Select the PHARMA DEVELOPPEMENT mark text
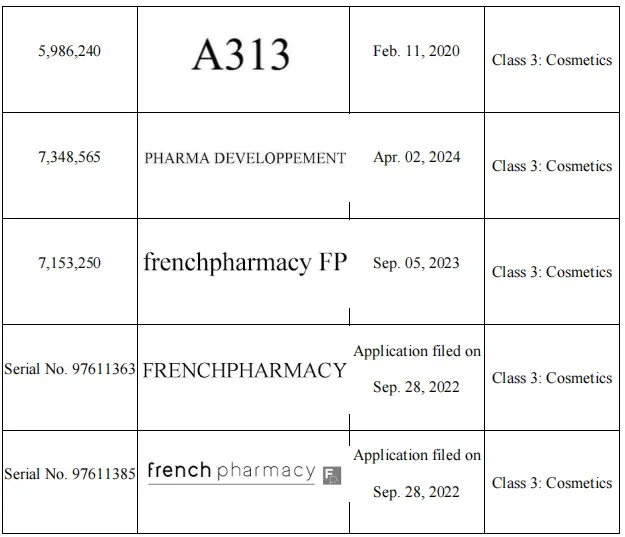The width and height of the screenshot is (625, 537). tap(245, 158)
